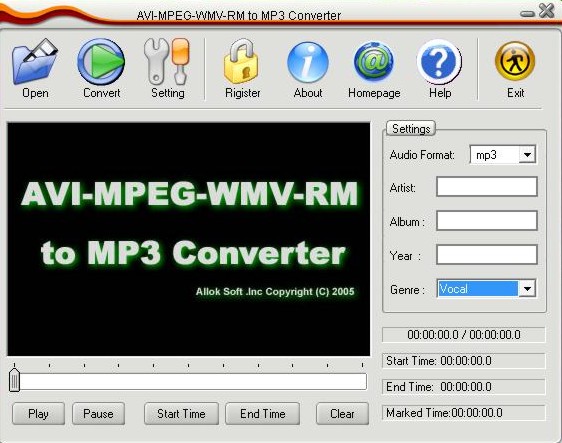This screenshot has width=562, height=443.
Task: Click the End Time: 00:00:00.0 readout
Action: pyautogui.click(x=464, y=387)
